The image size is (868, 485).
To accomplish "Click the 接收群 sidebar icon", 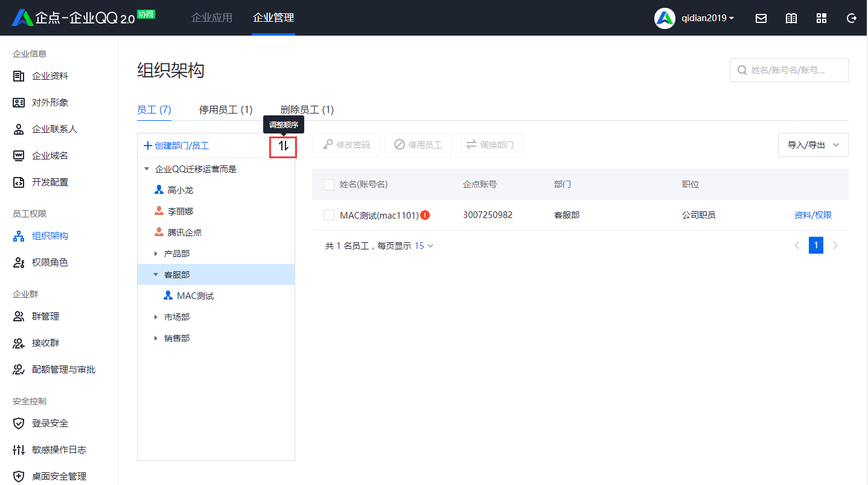I will click(19, 343).
